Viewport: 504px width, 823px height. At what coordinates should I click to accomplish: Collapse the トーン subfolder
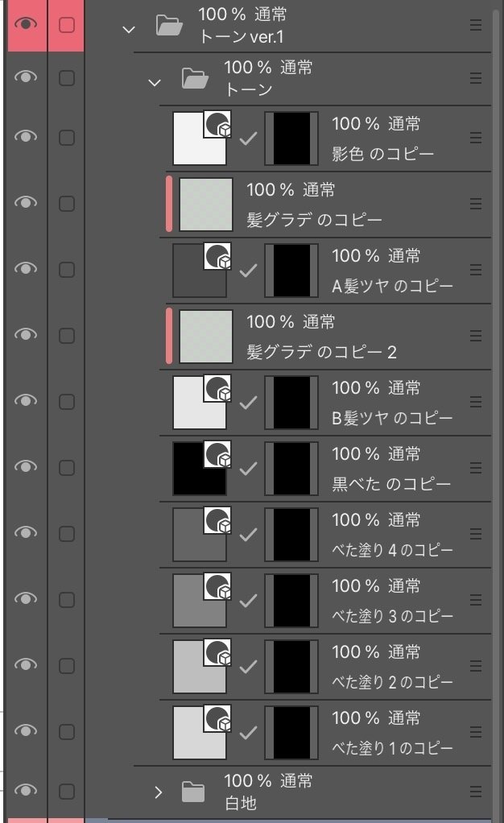[x=155, y=83]
